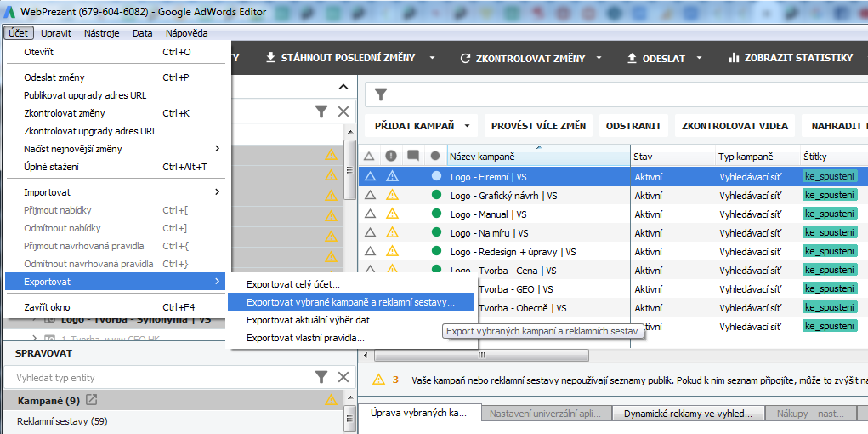The height and width of the screenshot is (434, 868).
Task: Select Kampaně (9) in Spravovat list
Action: point(173,400)
